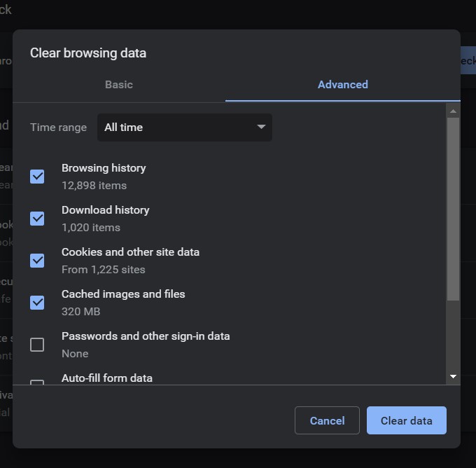Click the scrollbar down arrow
The width and height of the screenshot is (476, 468).
click(453, 377)
